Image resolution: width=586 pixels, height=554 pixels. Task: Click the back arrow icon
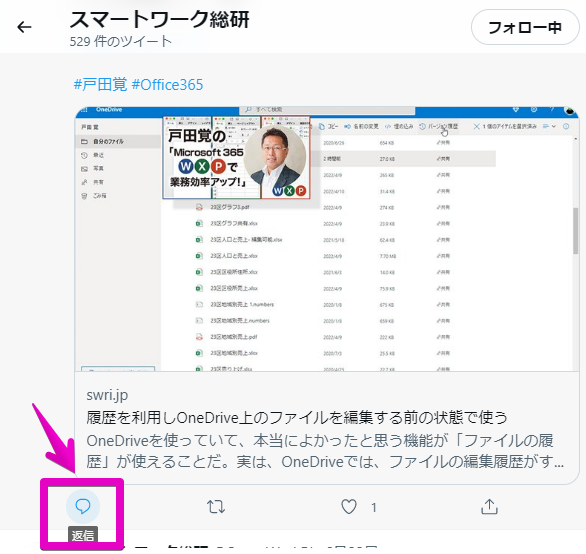(24, 27)
